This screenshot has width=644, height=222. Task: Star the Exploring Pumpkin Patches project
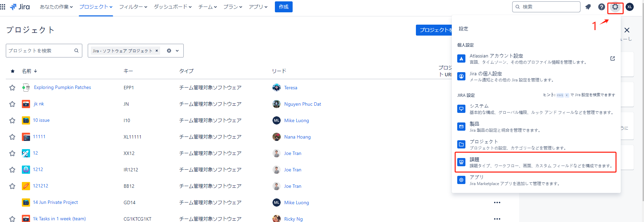click(12, 88)
